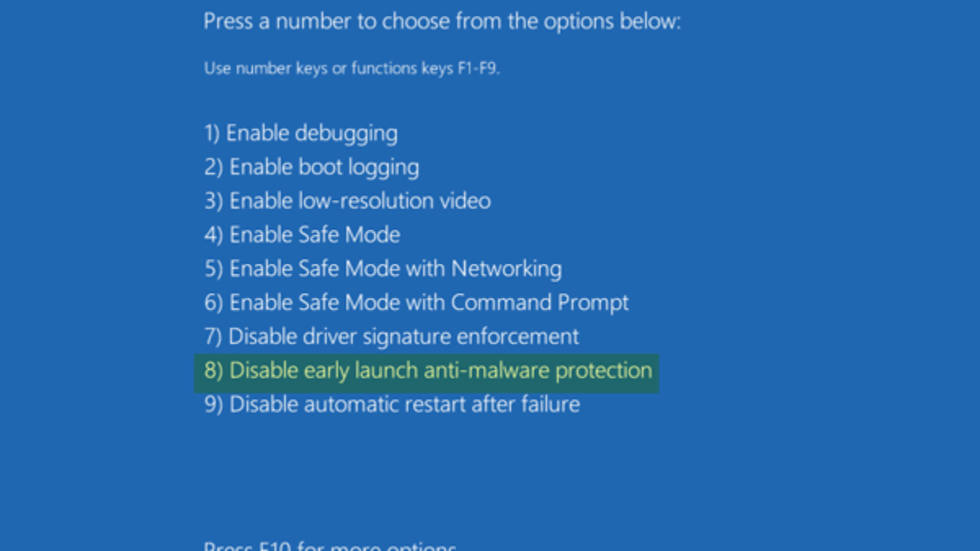
Task: Click the "Use number keys" hint text
Action: (x=351, y=69)
